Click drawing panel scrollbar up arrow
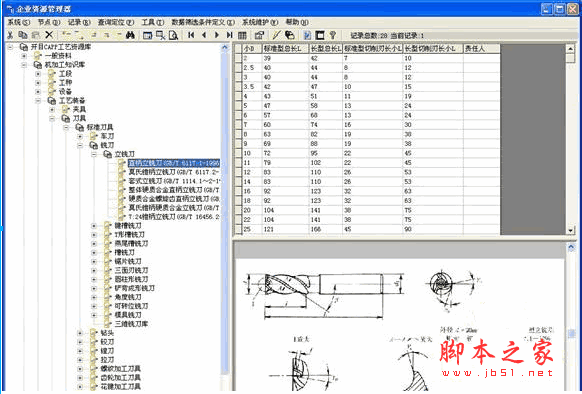Image resolution: width=582 pixels, height=394 pixels. pyautogui.click(x=571, y=247)
